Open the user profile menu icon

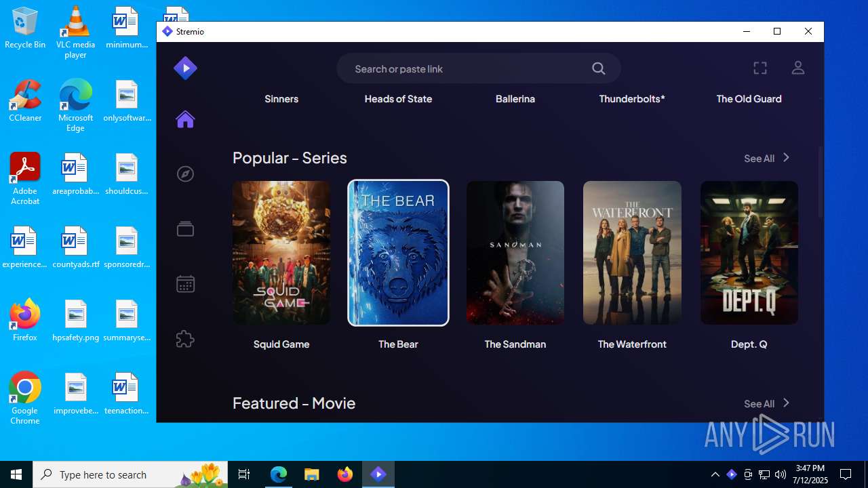(x=798, y=68)
